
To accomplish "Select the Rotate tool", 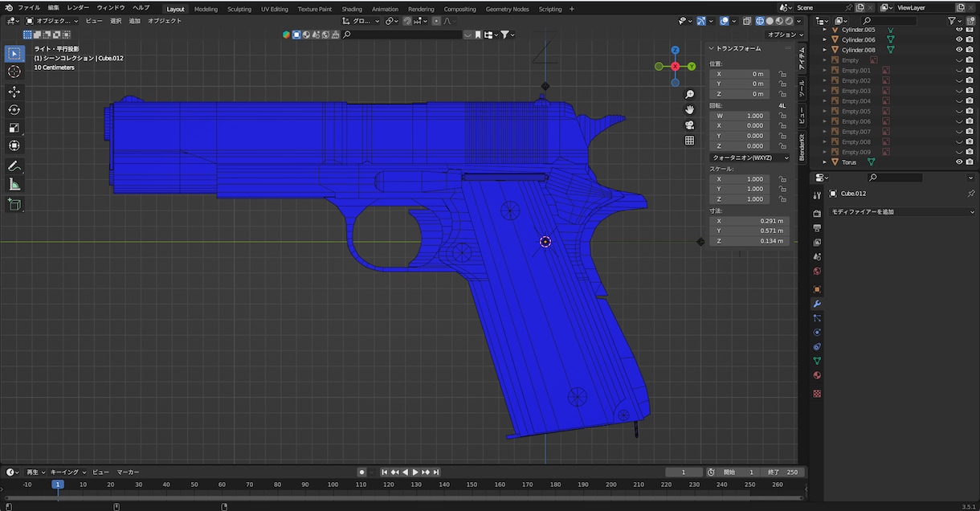I will click(14, 110).
